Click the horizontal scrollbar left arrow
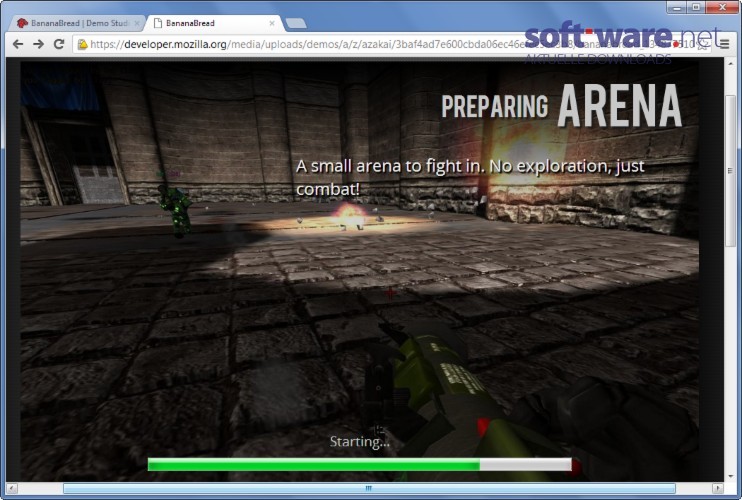The height and width of the screenshot is (500, 742). (12, 488)
